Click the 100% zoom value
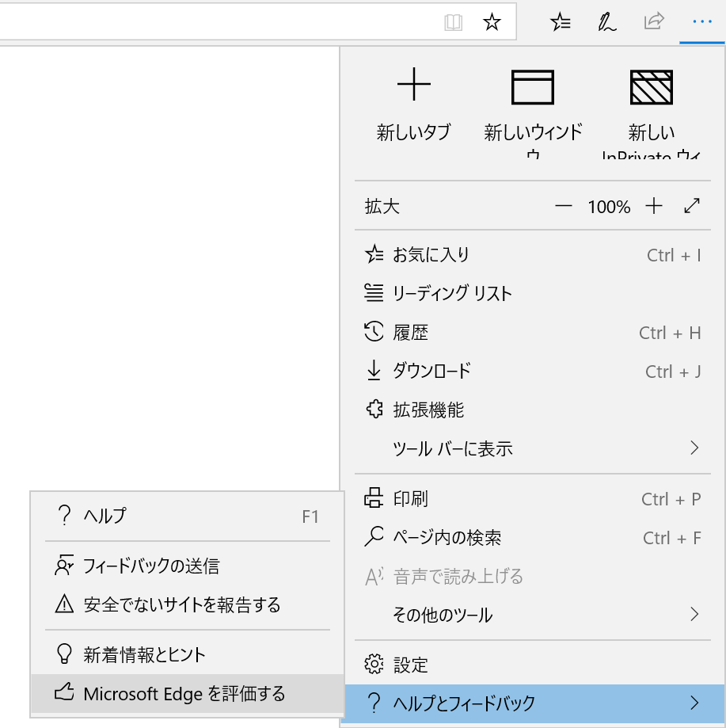The height and width of the screenshot is (728, 726). pyautogui.click(x=609, y=207)
